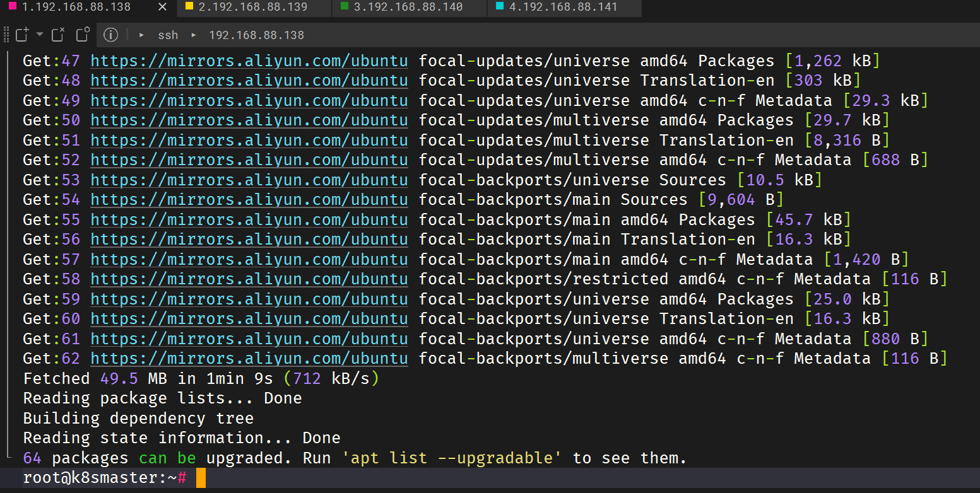
Task: Click the yellow marker on tab 192.168.88.139
Action: click(189, 7)
